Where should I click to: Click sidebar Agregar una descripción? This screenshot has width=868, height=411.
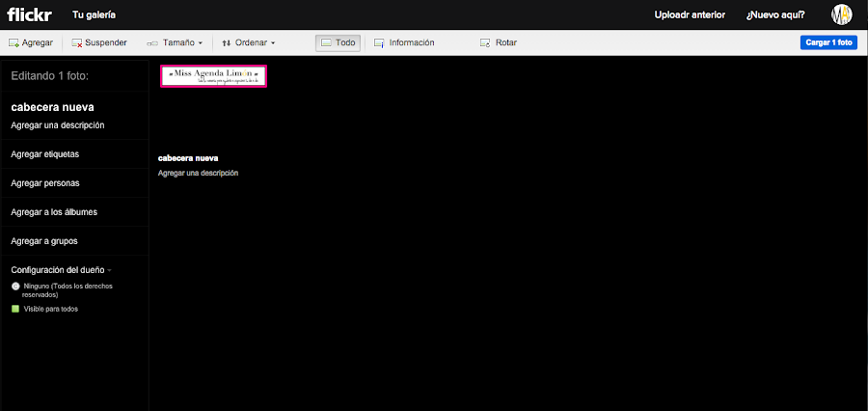pyautogui.click(x=58, y=125)
